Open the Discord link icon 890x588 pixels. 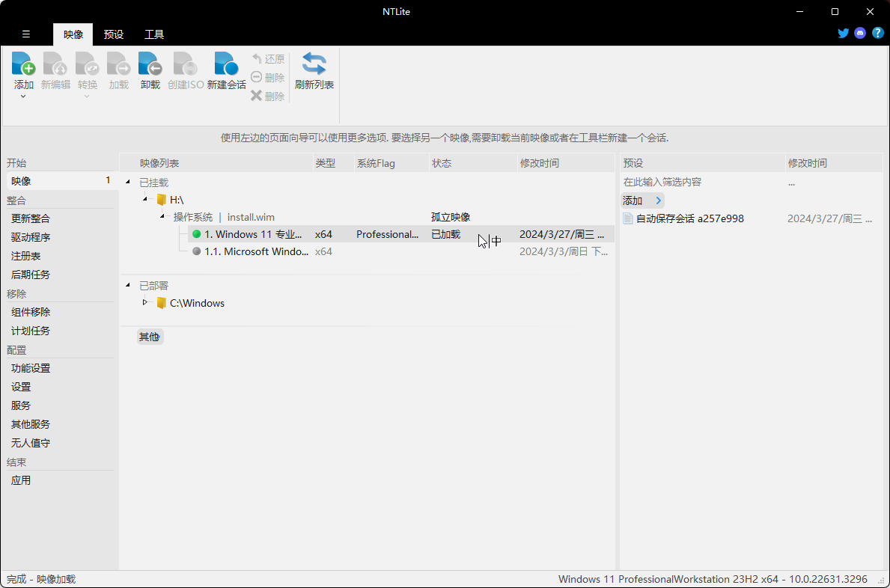click(x=860, y=33)
